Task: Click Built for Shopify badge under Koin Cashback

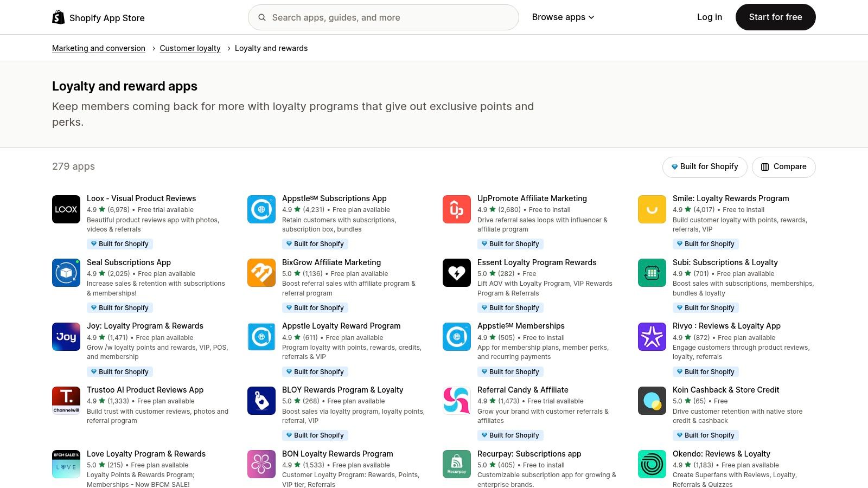Action: pos(706,435)
